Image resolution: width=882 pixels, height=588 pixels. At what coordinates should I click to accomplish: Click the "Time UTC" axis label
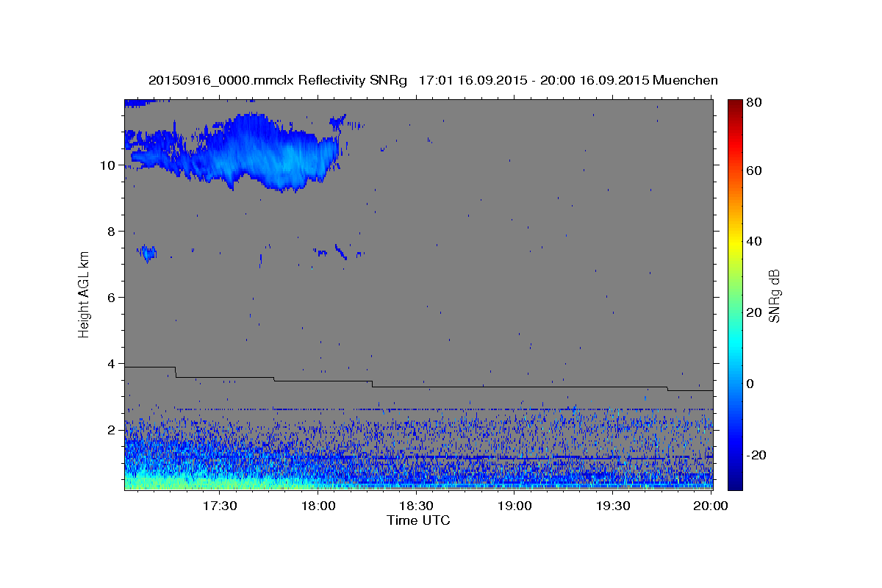418,520
